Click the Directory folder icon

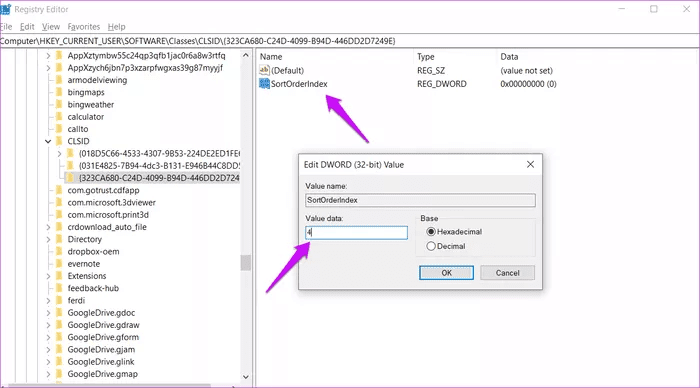tap(59, 239)
